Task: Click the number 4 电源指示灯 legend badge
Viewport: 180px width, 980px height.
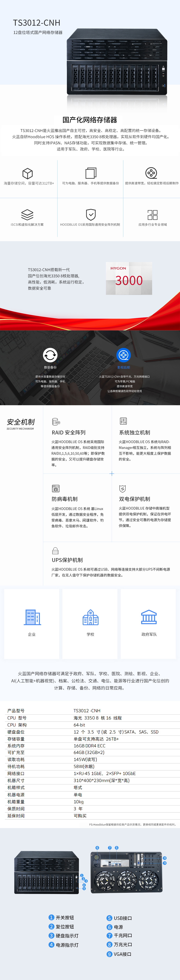Action: click(51, 945)
